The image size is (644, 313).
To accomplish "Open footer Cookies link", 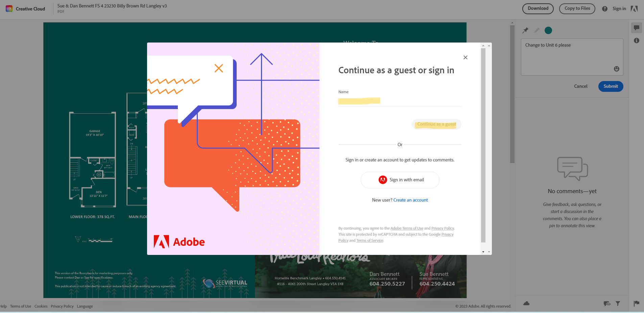I will pyautogui.click(x=41, y=306).
